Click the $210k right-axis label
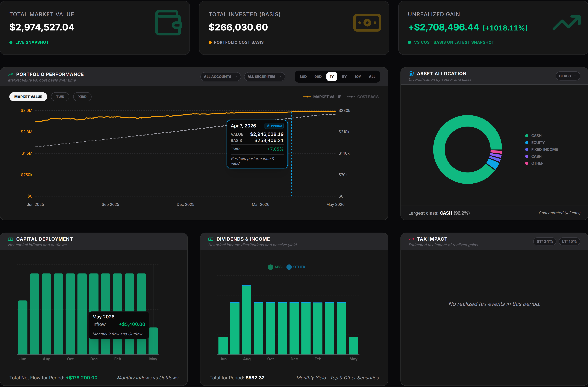 [344, 132]
